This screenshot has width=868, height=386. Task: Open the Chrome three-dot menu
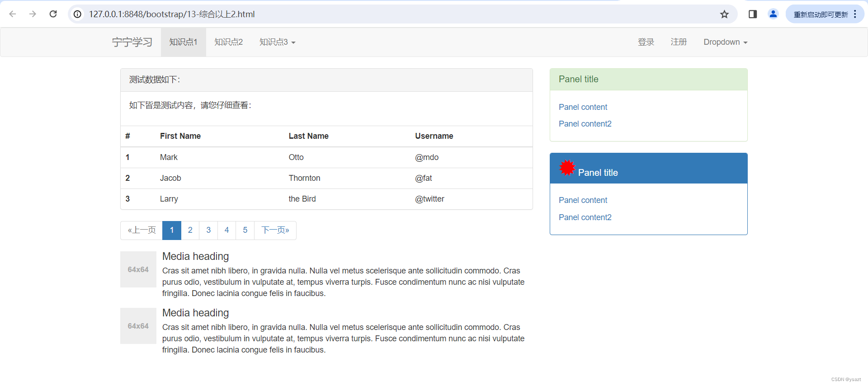pos(855,14)
